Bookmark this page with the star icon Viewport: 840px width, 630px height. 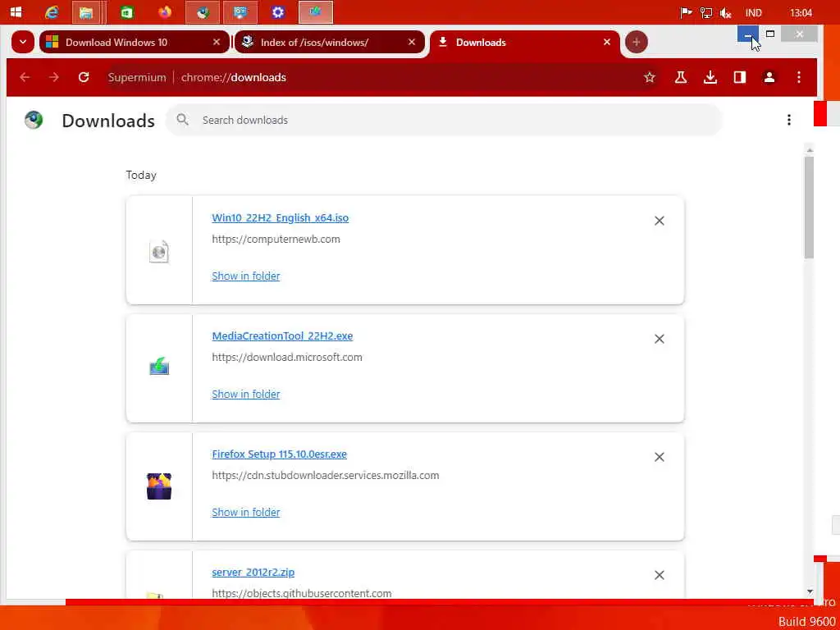pos(650,77)
